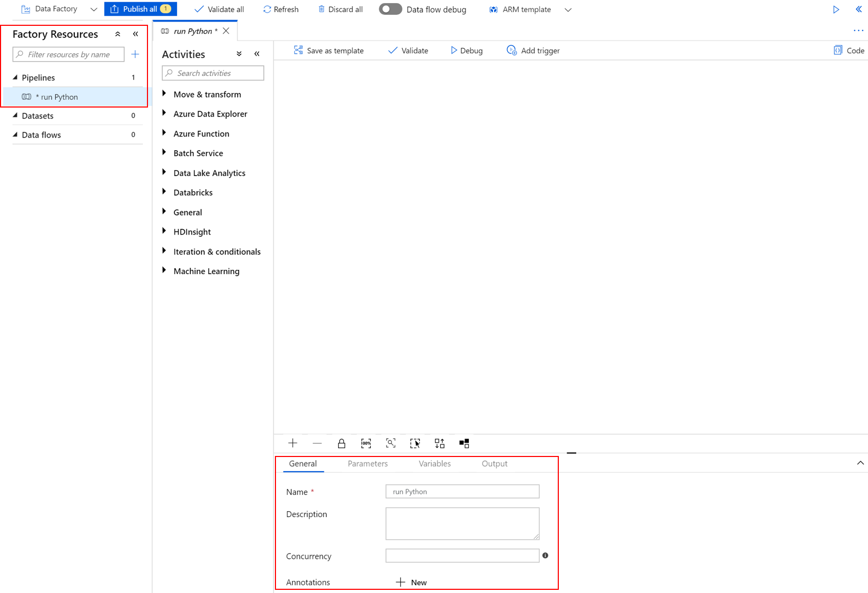The width and height of the screenshot is (868, 593).
Task: Enable Data flow debug mode
Action: [390, 9]
